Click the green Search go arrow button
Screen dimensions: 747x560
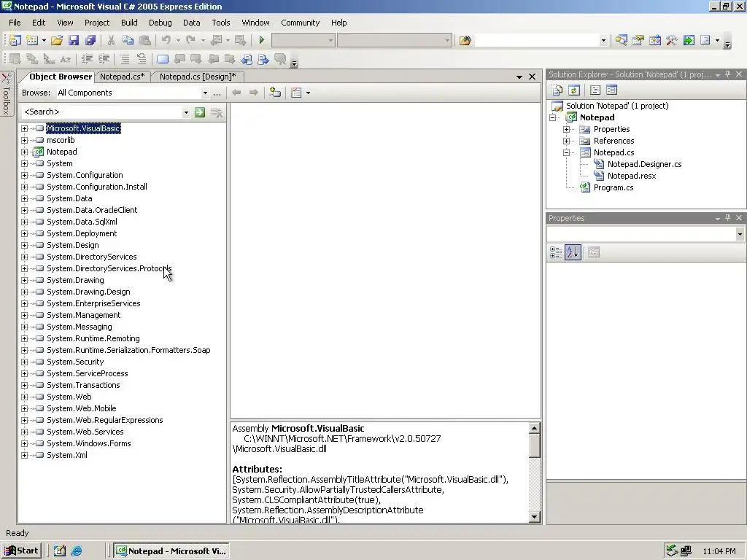click(x=200, y=112)
